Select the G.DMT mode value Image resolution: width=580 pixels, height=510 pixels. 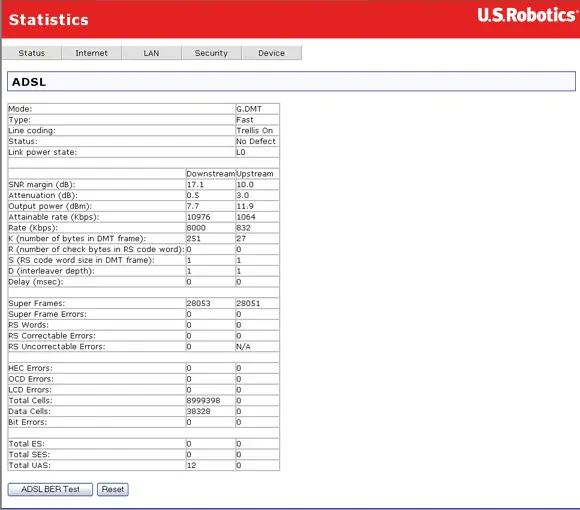[249, 109]
